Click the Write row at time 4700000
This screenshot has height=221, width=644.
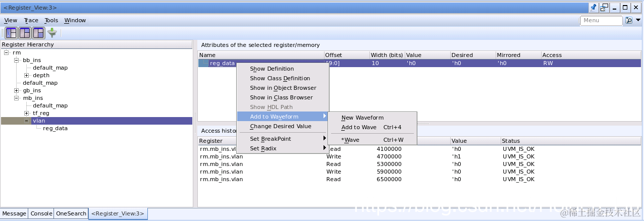(419, 156)
